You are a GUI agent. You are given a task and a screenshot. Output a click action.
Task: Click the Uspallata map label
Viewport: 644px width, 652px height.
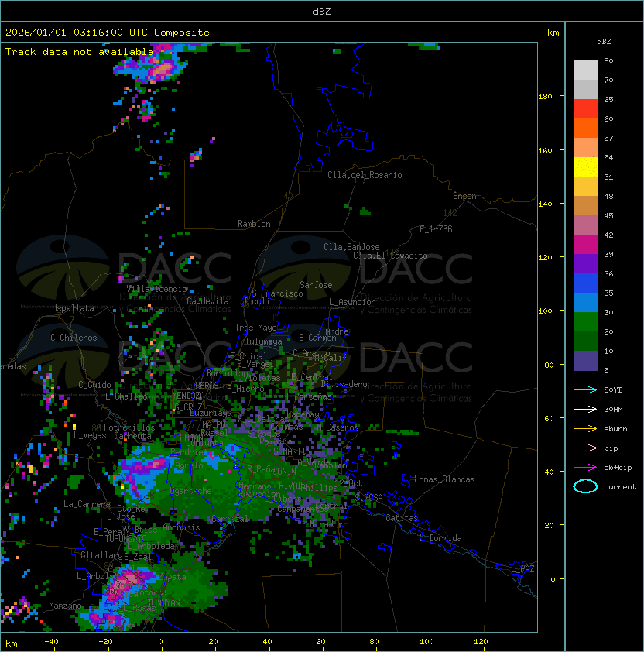tap(73, 308)
